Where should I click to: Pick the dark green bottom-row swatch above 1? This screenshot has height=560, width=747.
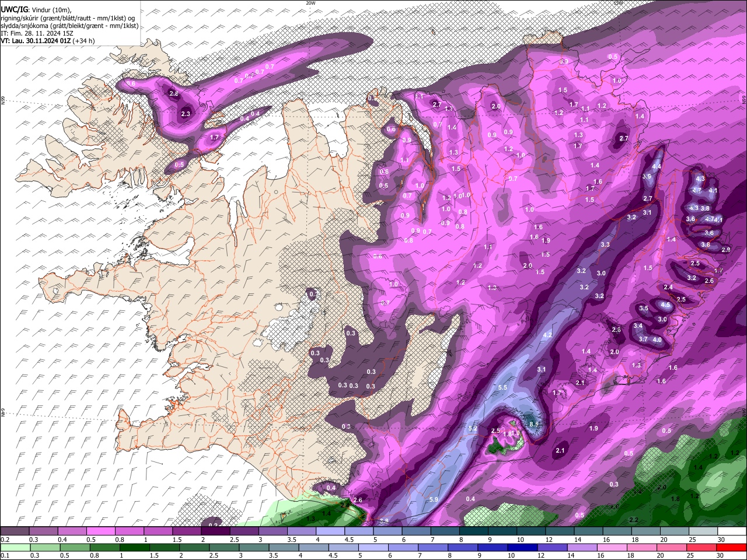pyautogui.click(x=134, y=547)
